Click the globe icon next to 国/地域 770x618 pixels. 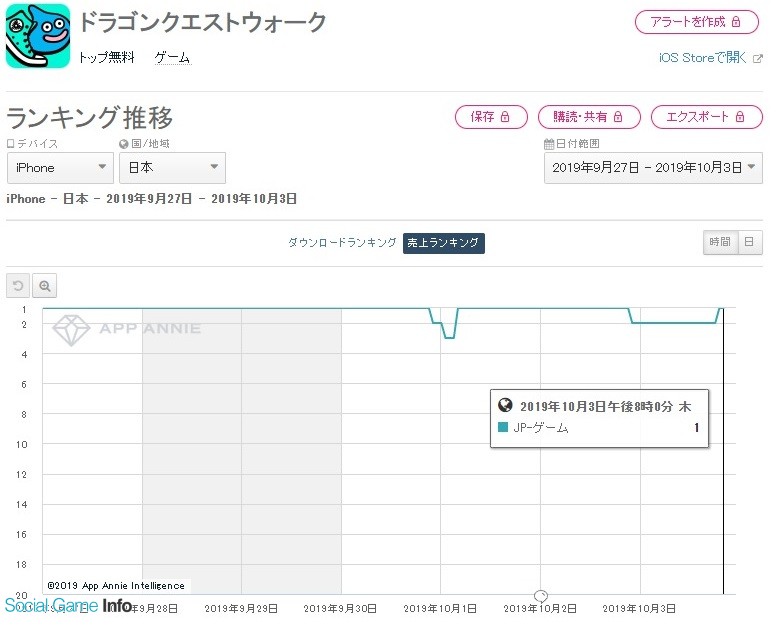pyautogui.click(x=123, y=144)
